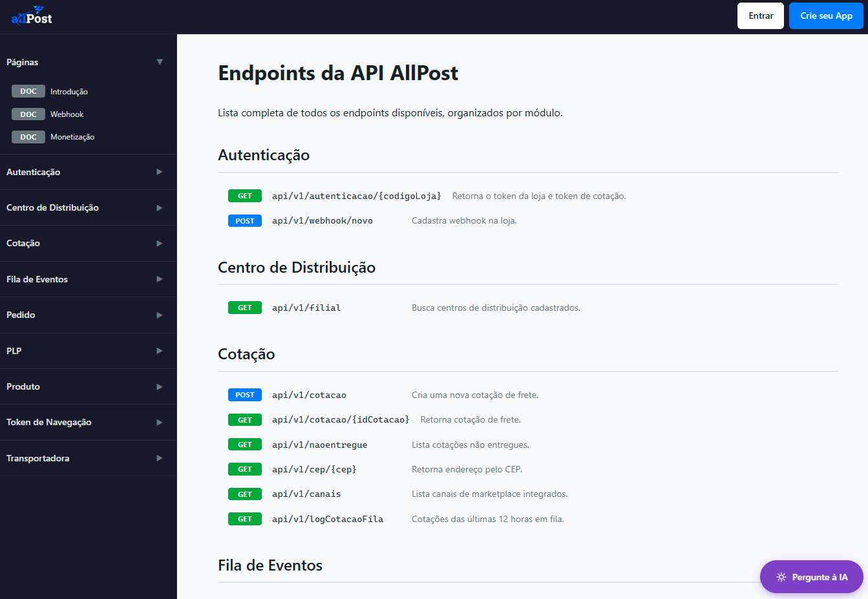The height and width of the screenshot is (599, 868).
Task: Select Centro de Distribuição in the sidebar
Action: tap(53, 207)
